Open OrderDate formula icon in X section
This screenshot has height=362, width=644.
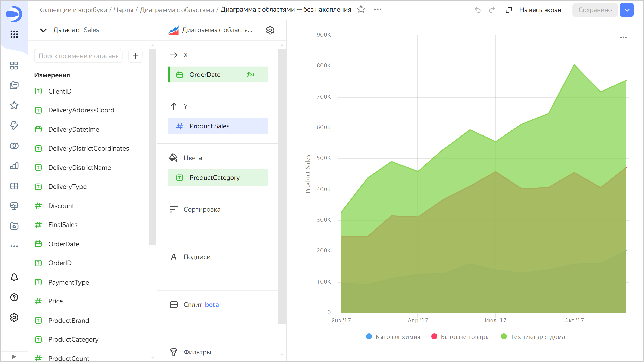coord(250,74)
